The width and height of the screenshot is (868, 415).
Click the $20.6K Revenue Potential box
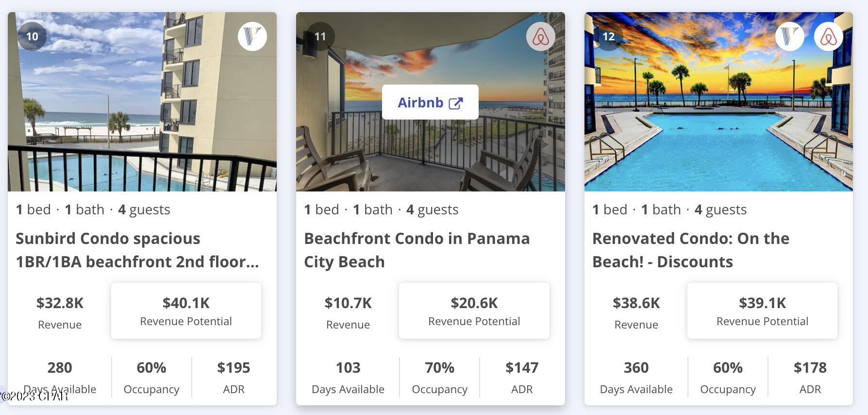(474, 311)
